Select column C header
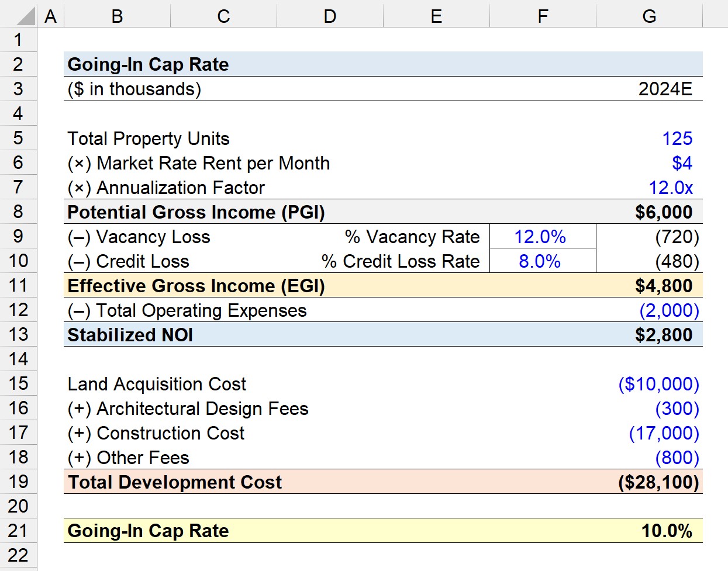Image resolution: width=728 pixels, height=571 pixels. pyautogui.click(x=223, y=16)
